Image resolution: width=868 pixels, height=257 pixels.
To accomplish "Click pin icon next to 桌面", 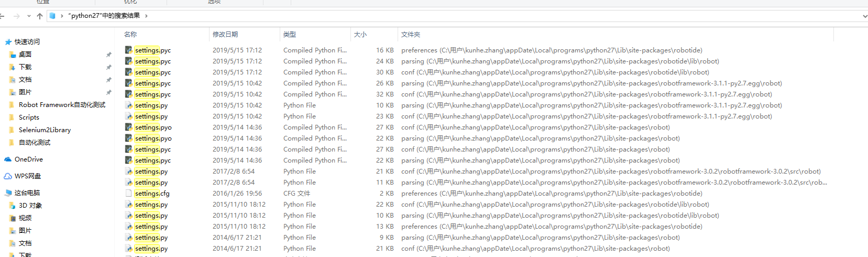I will tap(109, 55).
